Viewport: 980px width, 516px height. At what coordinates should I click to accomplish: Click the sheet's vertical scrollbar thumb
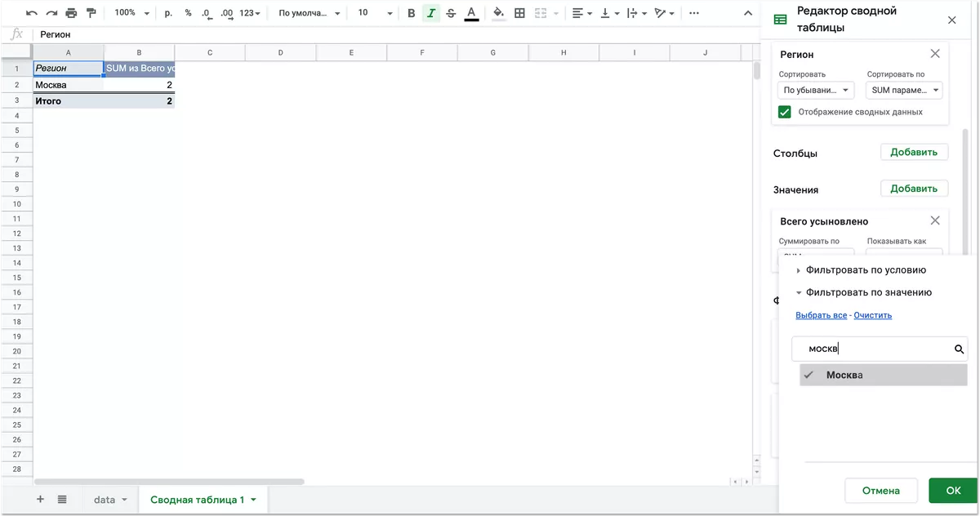tap(756, 70)
